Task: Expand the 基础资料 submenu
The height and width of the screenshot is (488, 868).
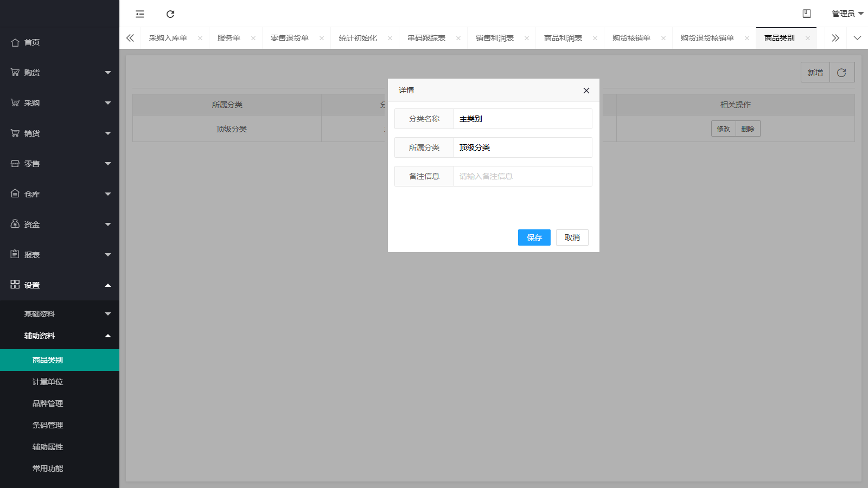Action: point(60,313)
